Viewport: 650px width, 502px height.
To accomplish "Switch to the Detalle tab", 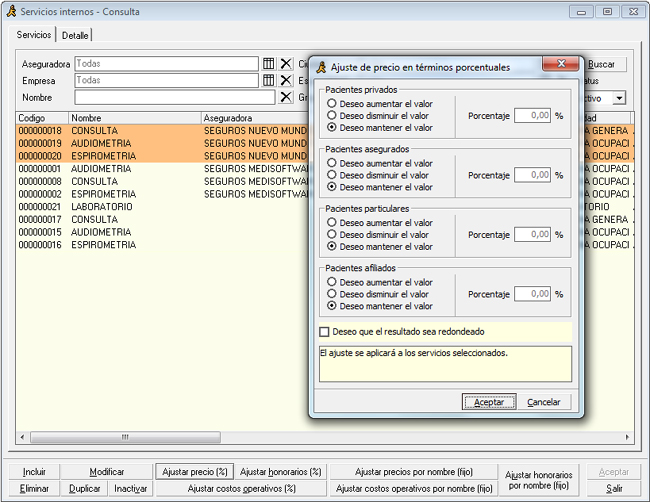I will (x=74, y=35).
